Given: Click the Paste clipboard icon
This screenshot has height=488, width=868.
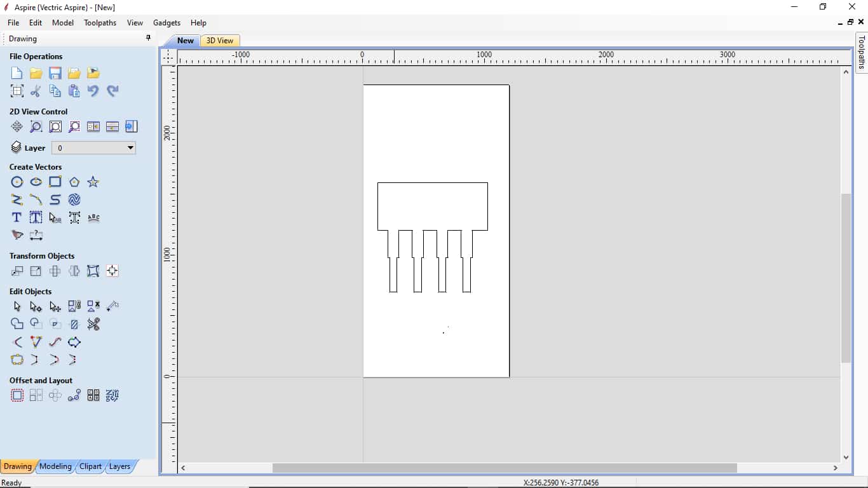Looking at the screenshot, I should click(74, 91).
